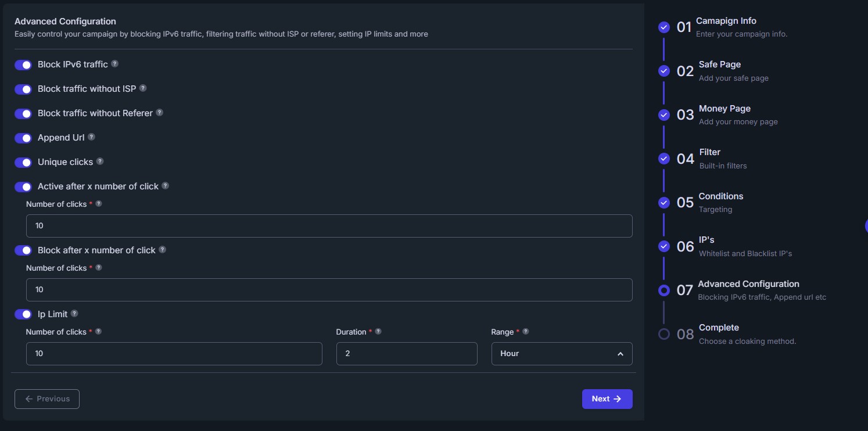
Task: Click the checkmark circle for step 02
Action: [664, 71]
